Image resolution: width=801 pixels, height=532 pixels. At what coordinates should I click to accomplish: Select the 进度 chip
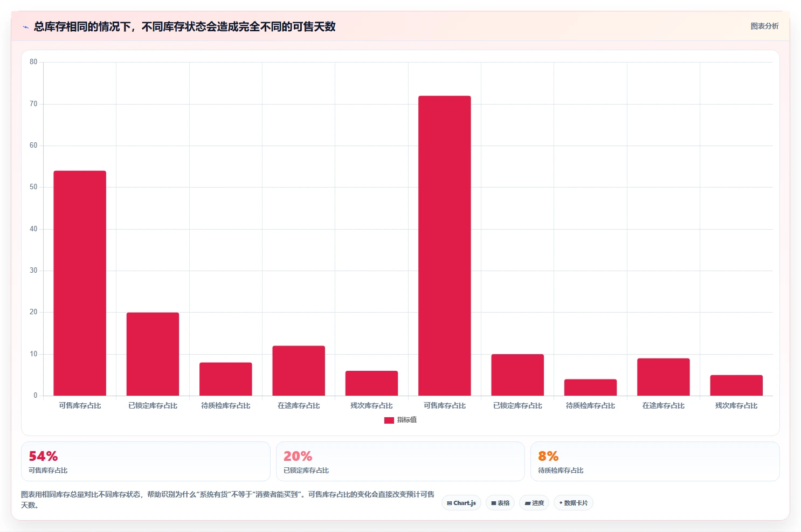coord(534,503)
